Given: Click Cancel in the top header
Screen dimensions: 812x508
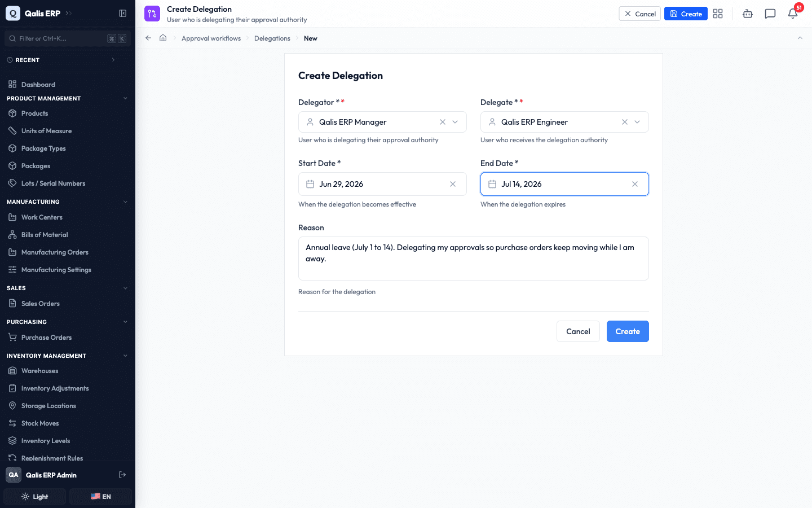Looking at the screenshot, I should coord(640,14).
